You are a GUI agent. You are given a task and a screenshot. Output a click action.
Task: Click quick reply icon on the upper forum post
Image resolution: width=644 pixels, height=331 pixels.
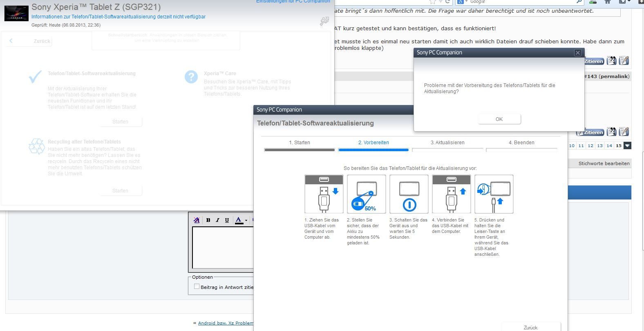pyautogui.click(x=624, y=61)
